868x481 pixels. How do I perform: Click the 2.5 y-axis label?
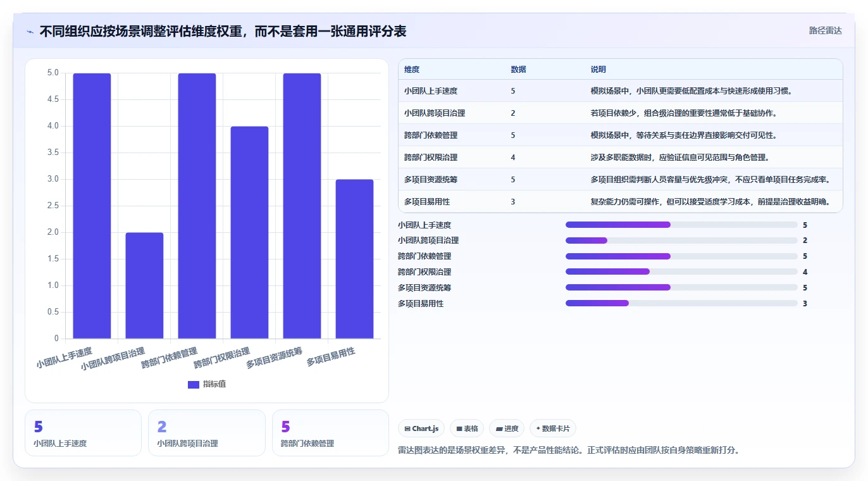pos(53,206)
